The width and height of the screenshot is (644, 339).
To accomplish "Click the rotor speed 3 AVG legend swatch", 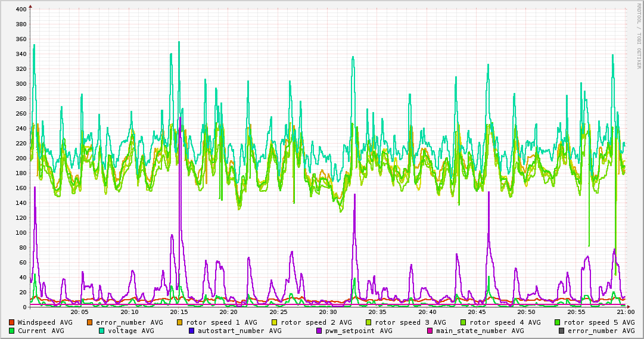I will [369, 322].
